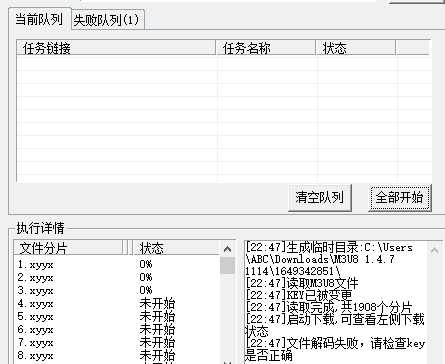The width and height of the screenshot is (445, 364).
Task: Switch to the 当前队列 tab
Action: point(39,19)
